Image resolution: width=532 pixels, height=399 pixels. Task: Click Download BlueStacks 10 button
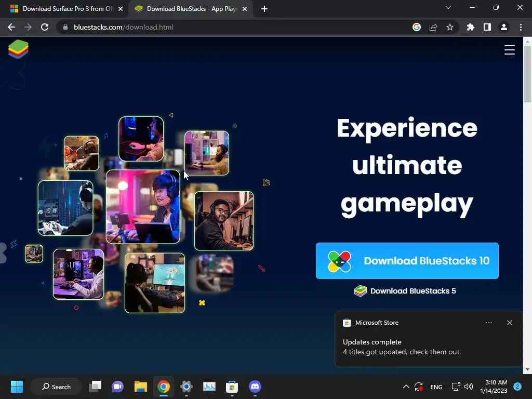click(x=407, y=261)
